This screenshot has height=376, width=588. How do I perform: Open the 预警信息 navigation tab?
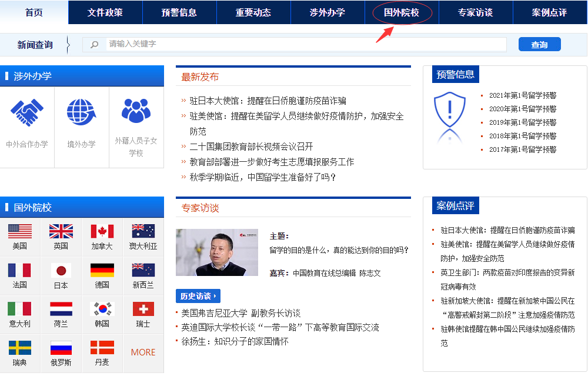pos(179,12)
